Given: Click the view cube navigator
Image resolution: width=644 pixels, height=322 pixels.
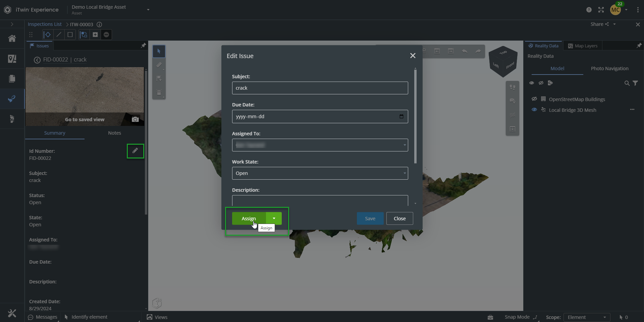Looking at the screenshot, I should [x=503, y=61].
